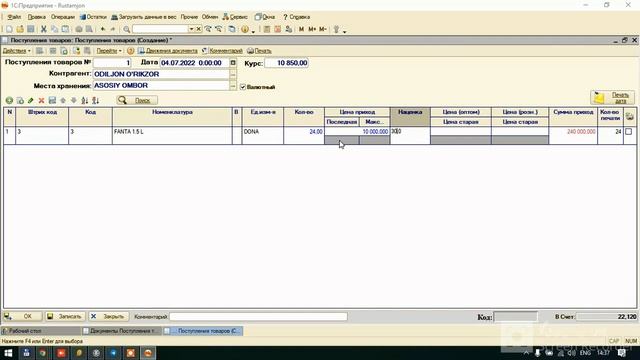Click the Комментарий toolbar link
Image resolution: width=640 pixels, height=360 pixels.
[222, 51]
